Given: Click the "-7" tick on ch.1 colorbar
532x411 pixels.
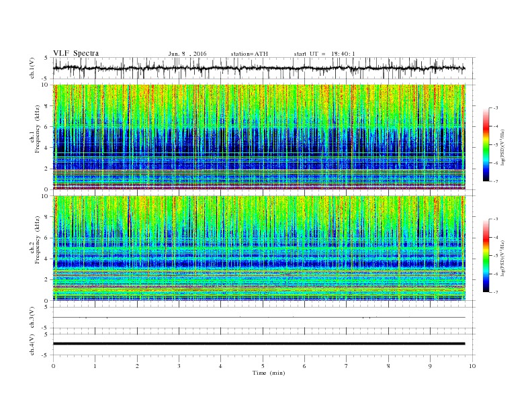Looking at the screenshot, I should point(496,181).
